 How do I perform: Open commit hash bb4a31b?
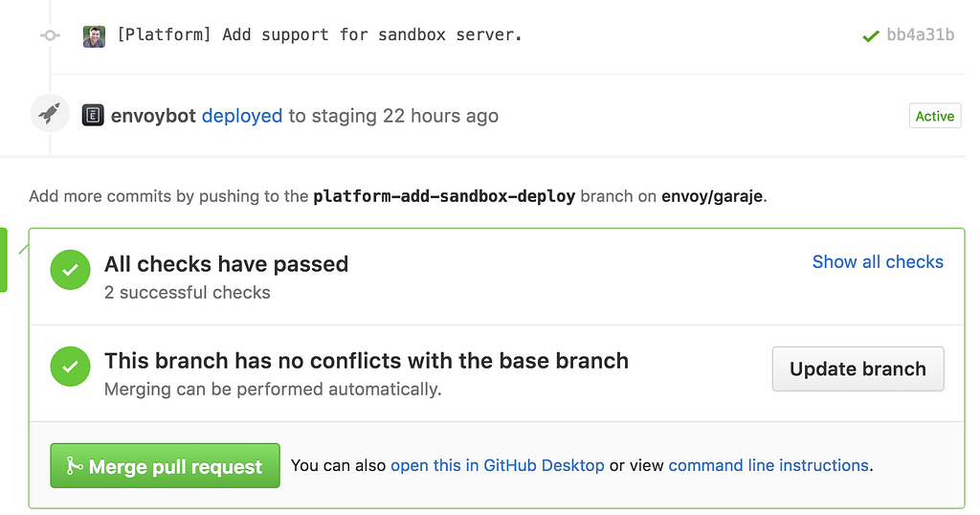tap(920, 35)
